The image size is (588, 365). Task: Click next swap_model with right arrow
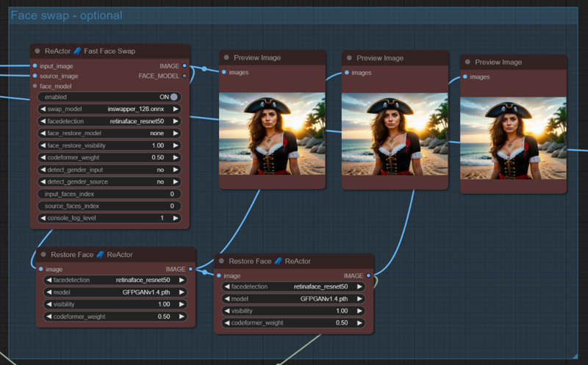[x=176, y=109]
